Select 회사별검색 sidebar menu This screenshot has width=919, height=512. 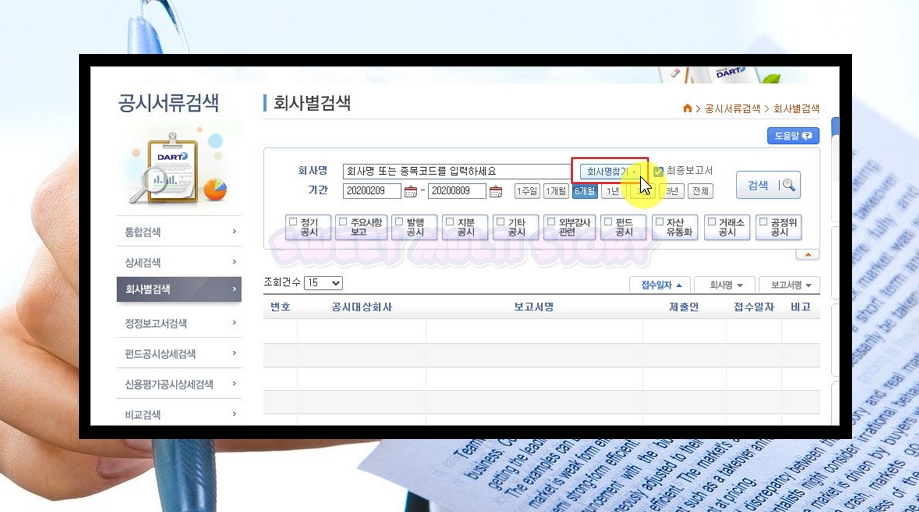[179, 289]
